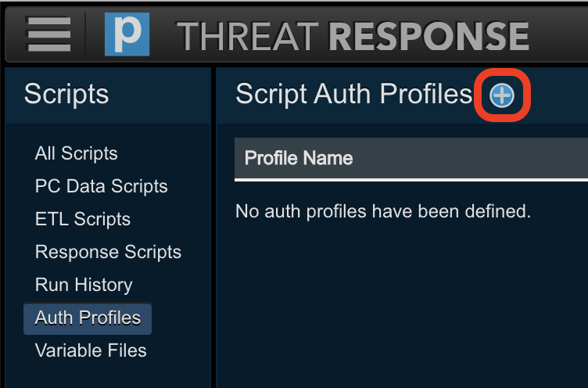View the scripts Run History
Screen dimensions: 588x388
[x=84, y=285]
